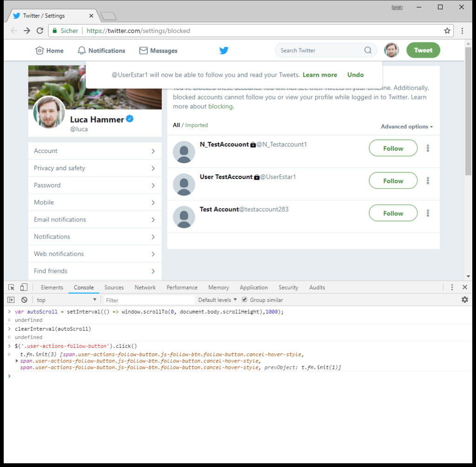Click the Tweet button

[423, 50]
